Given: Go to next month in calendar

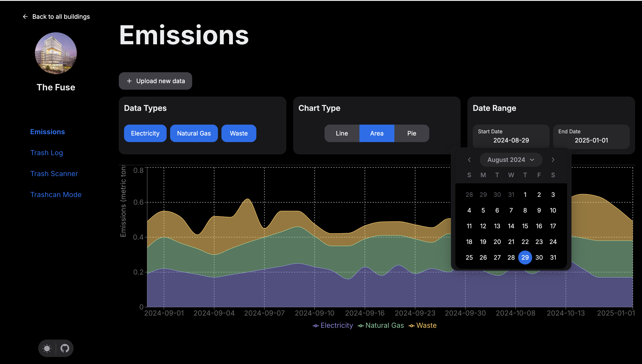Looking at the screenshot, I should pos(553,160).
